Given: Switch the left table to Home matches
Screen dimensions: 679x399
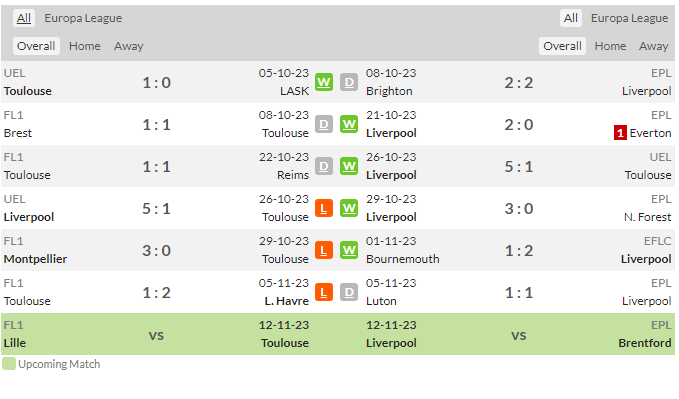Looking at the screenshot, I should pos(85,46).
